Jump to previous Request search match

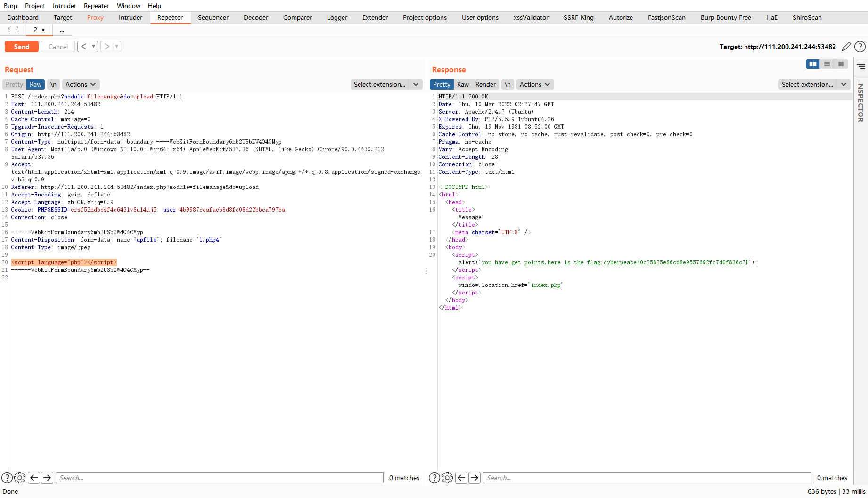[34, 478]
